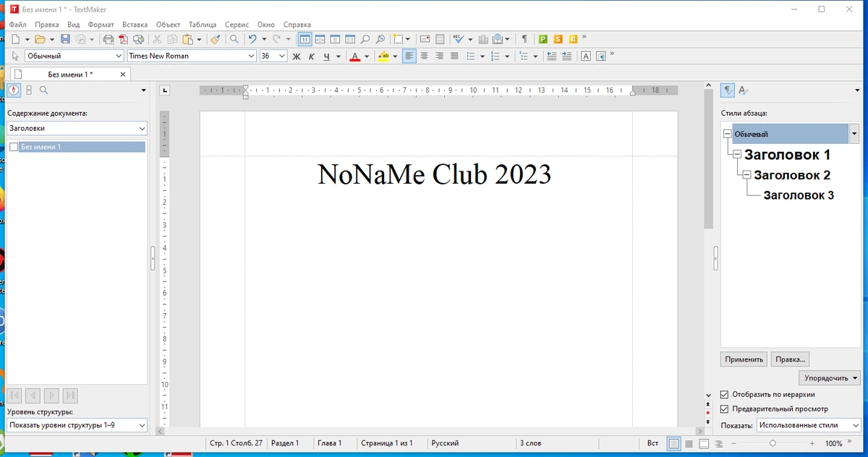Click the Save document icon

(x=65, y=39)
